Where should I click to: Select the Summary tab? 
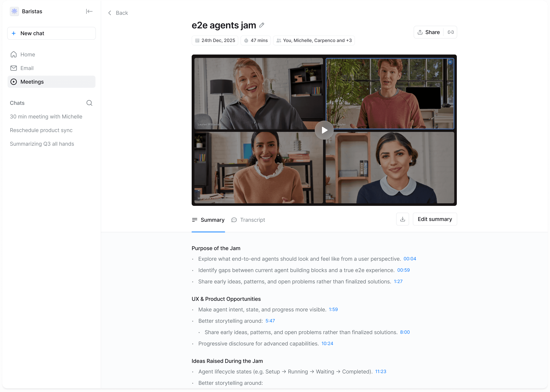(208, 220)
